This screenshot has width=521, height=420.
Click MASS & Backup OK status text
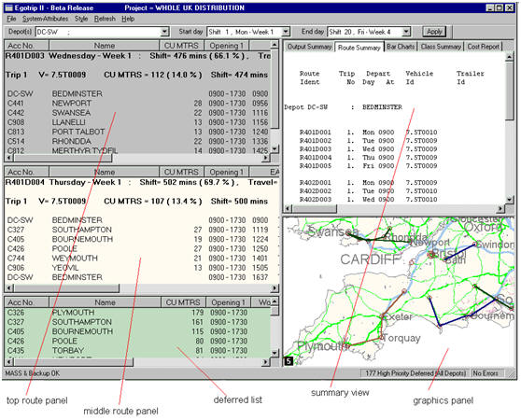click(33, 373)
